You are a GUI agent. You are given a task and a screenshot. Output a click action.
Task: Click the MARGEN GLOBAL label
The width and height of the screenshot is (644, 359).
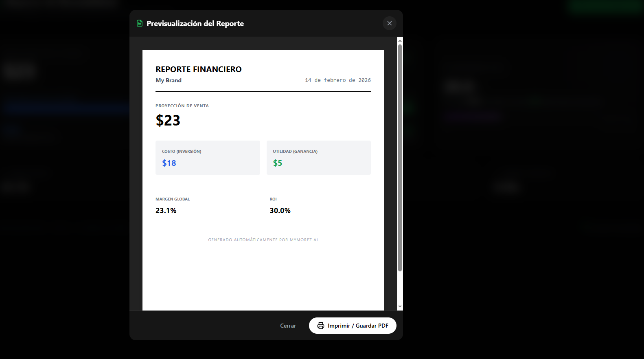[x=173, y=199]
